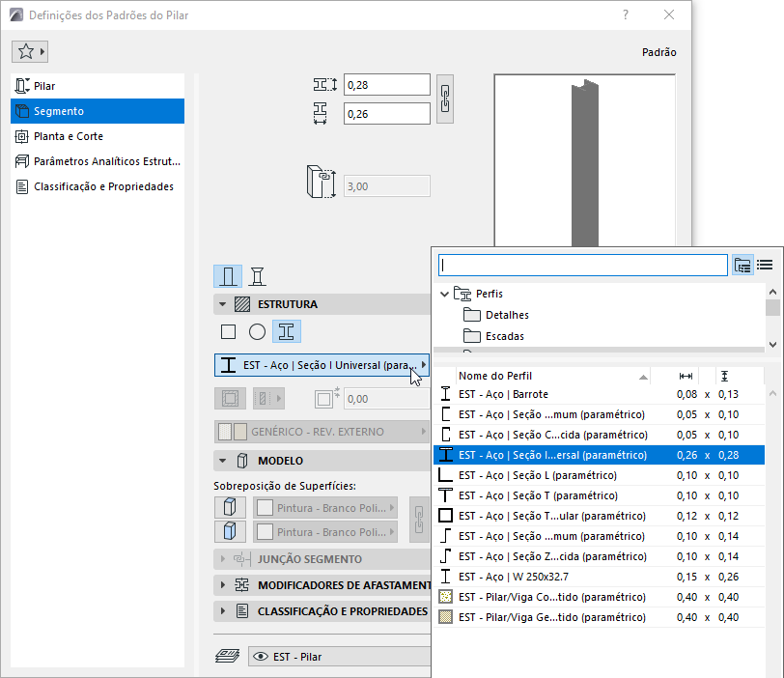This screenshot has width=784, height=678.
Task: Choose rectangular cross-section shape
Action: click(x=229, y=331)
